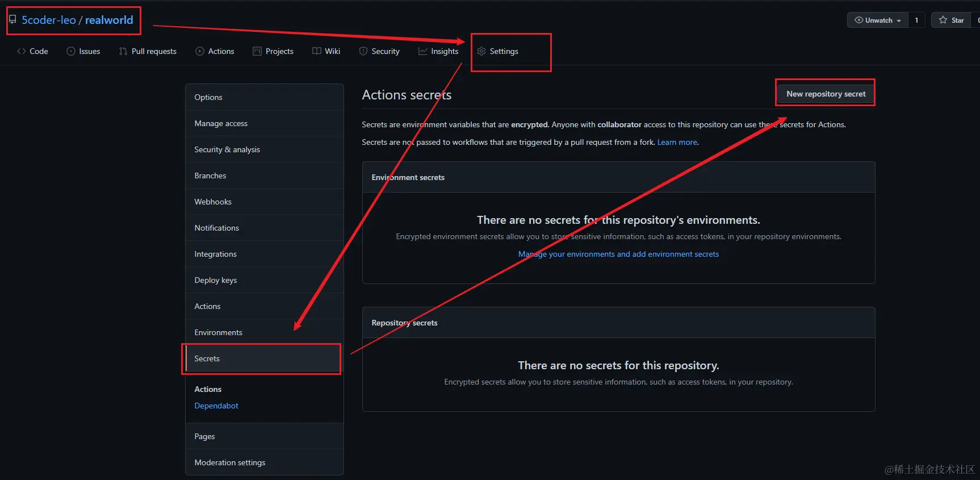
Task: Select the Settings tab
Action: (x=498, y=51)
